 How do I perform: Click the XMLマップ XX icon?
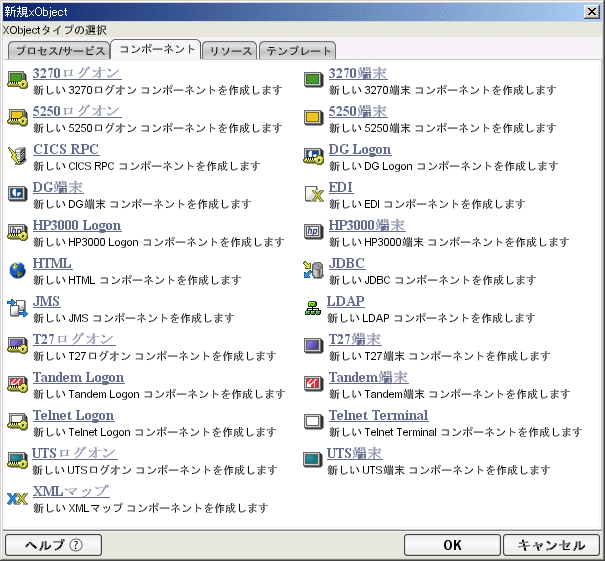pos(17,499)
